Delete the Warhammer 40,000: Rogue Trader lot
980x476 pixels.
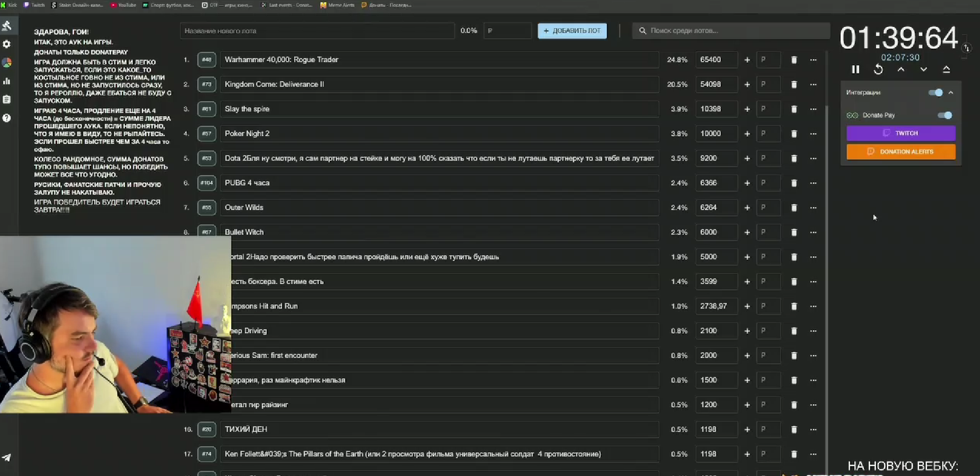pos(794,60)
